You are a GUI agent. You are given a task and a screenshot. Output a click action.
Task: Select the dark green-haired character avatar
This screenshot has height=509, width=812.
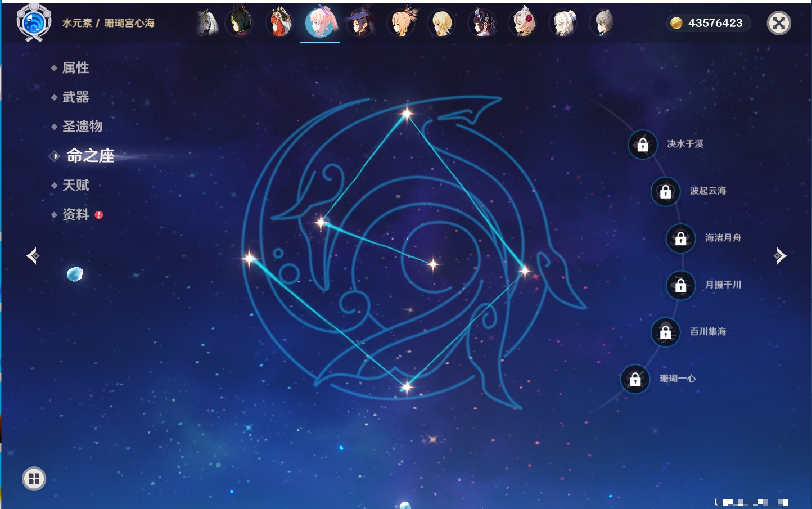[x=239, y=22]
